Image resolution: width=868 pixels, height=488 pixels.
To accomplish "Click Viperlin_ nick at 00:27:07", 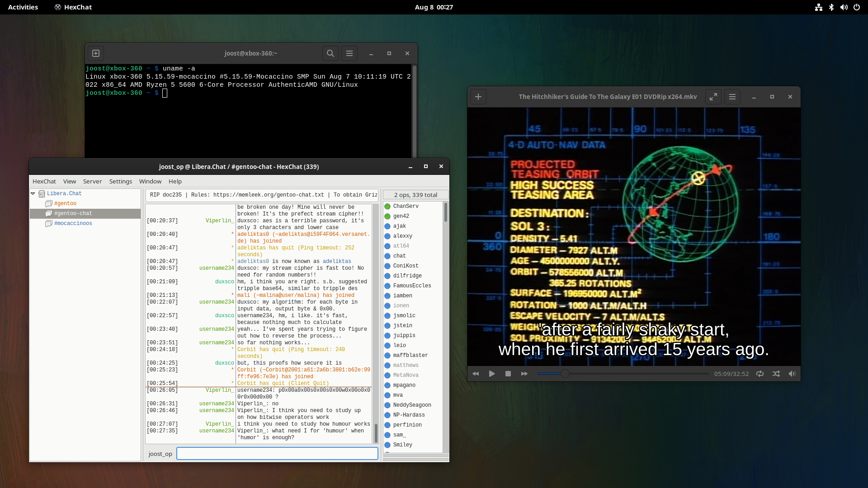I will pyautogui.click(x=220, y=424).
